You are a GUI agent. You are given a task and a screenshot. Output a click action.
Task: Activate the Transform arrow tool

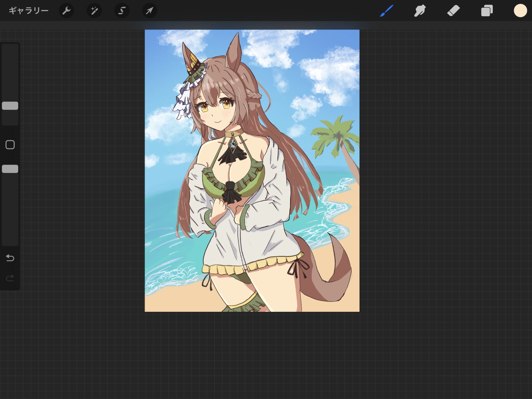(149, 11)
